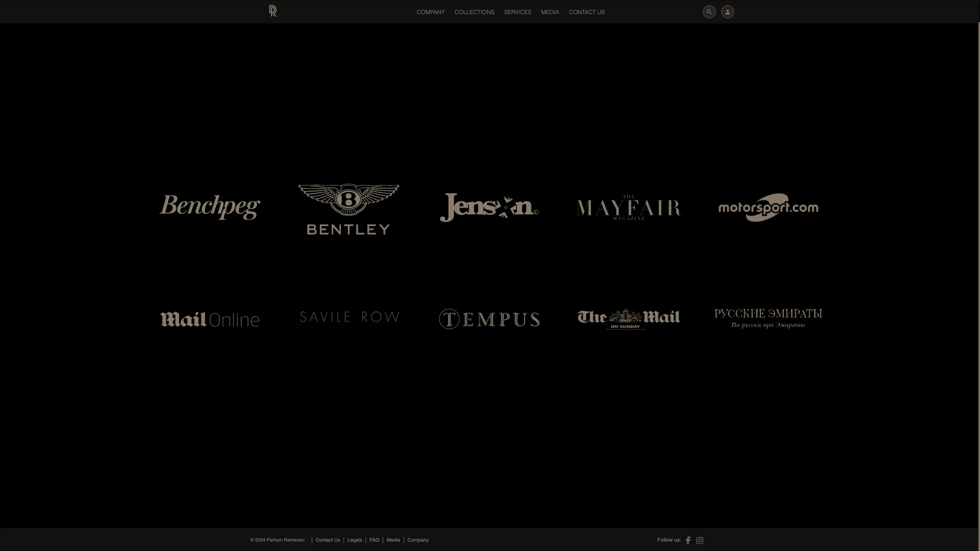Follow the footer Company link
The height and width of the screenshot is (551, 980).
[418, 540]
